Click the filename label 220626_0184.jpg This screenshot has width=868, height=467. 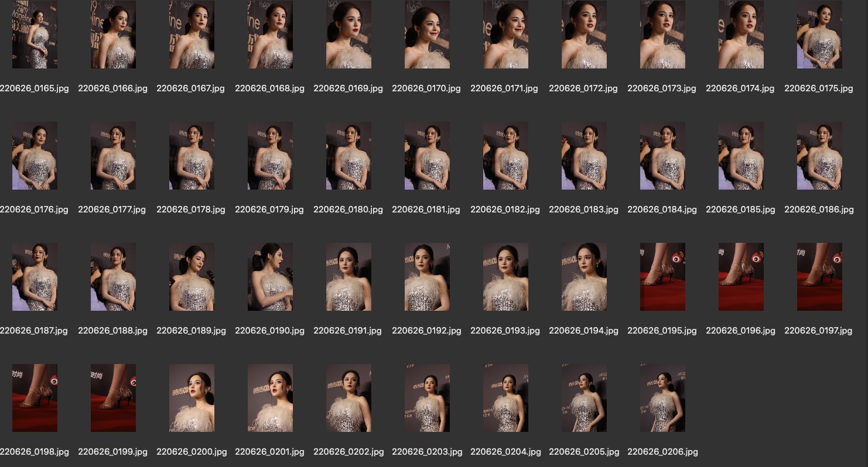[662, 210]
